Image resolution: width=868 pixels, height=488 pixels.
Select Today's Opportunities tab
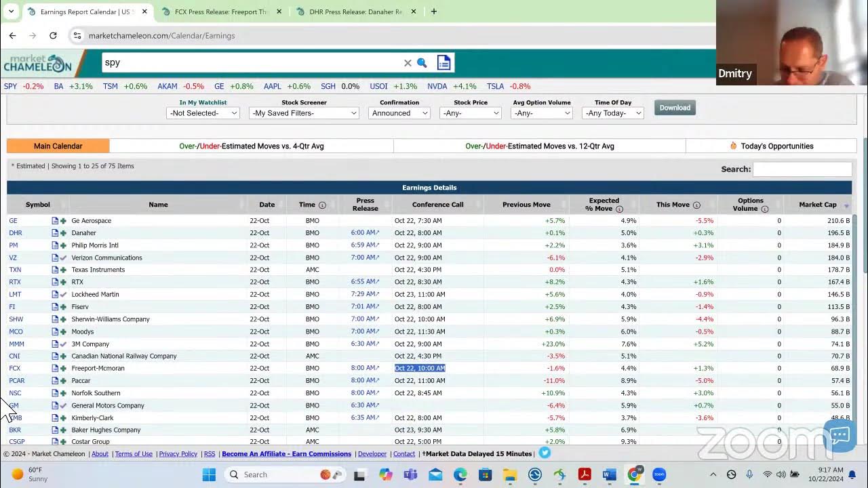[x=772, y=146]
